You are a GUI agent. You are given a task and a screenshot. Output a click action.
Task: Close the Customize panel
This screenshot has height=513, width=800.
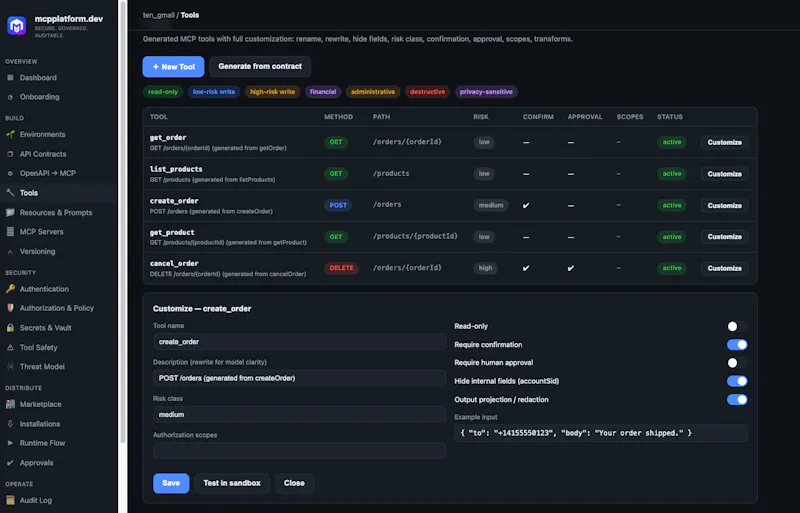[294, 483]
